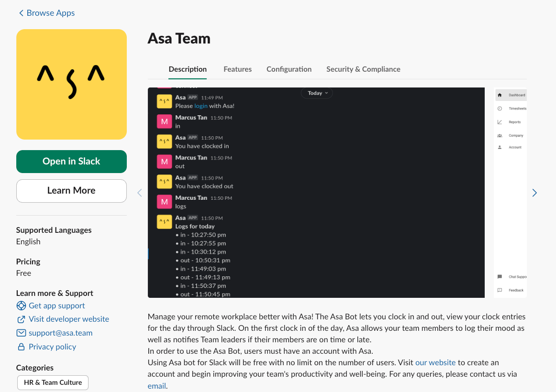This screenshot has width=556, height=392.
Task: Advance to the next screenshot with right chevron
Action: pos(534,193)
